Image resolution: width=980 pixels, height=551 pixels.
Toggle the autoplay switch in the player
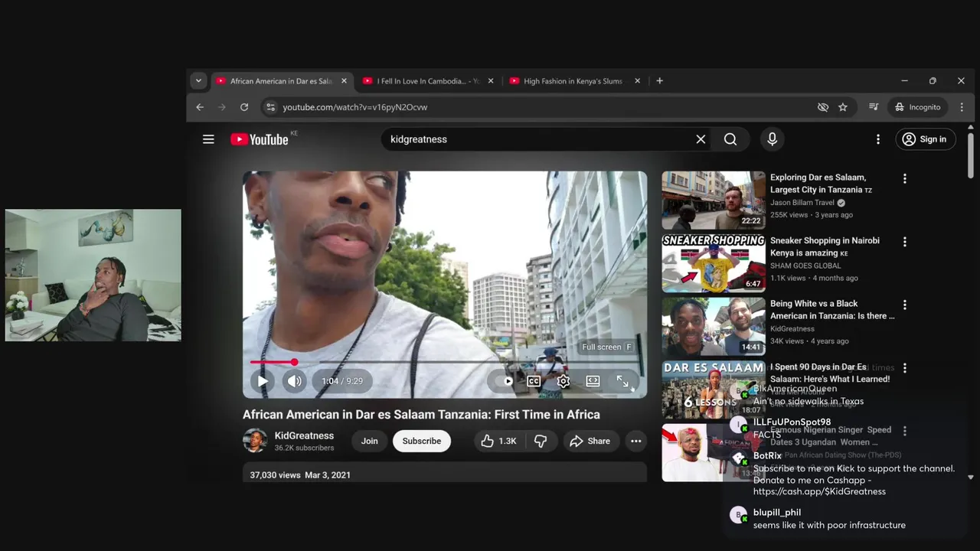505,381
